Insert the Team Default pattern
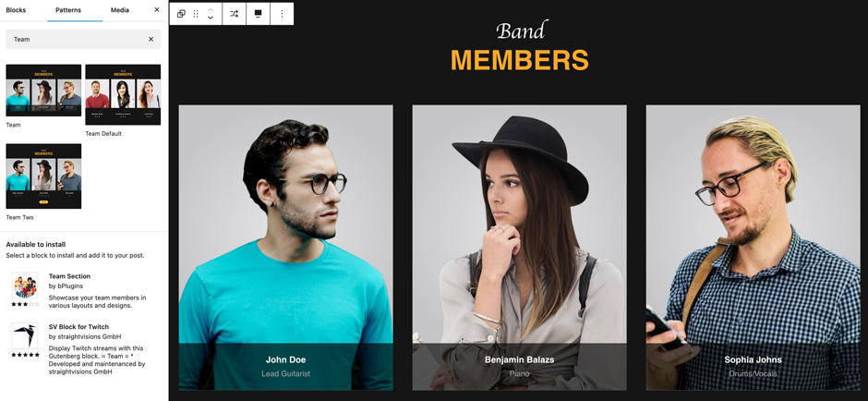The height and width of the screenshot is (401, 868). [123, 95]
